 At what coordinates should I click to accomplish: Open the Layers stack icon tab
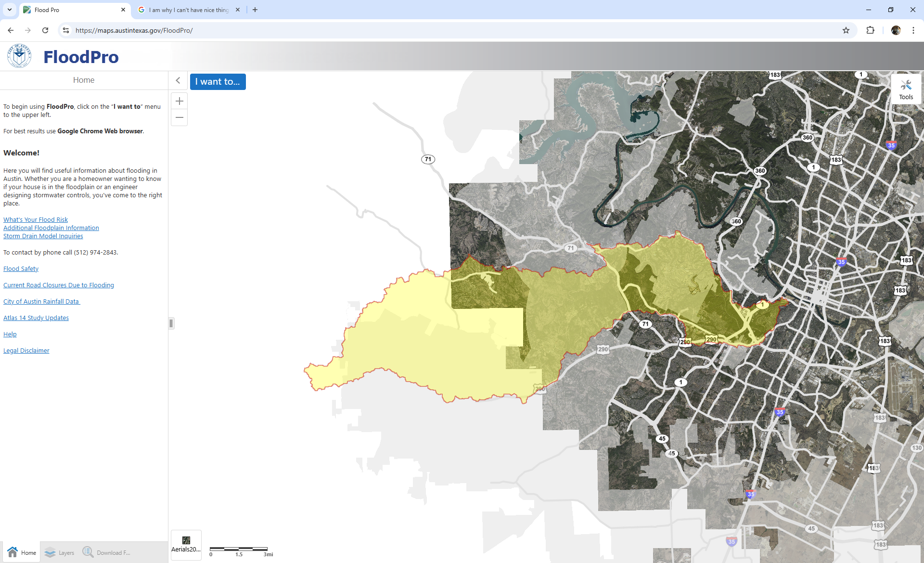(59, 552)
